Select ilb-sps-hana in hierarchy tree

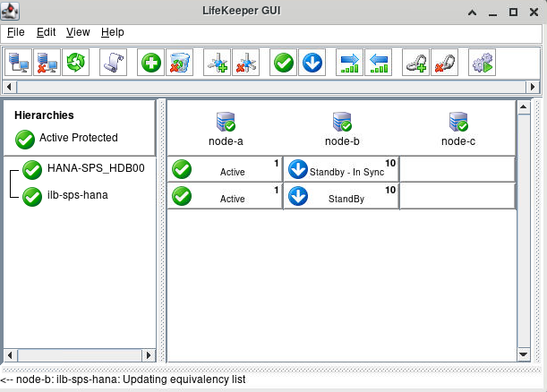(78, 195)
